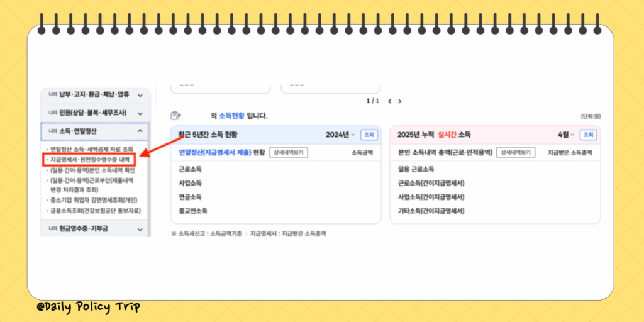Click 조회 button next to 2024년
644x322 pixels.
[x=369, y=135]
